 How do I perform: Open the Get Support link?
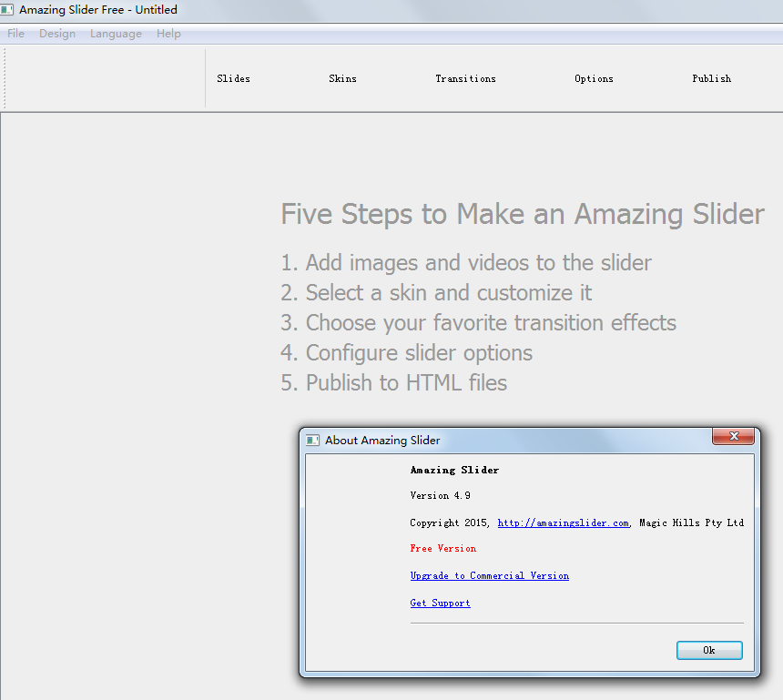coord(440,603)
